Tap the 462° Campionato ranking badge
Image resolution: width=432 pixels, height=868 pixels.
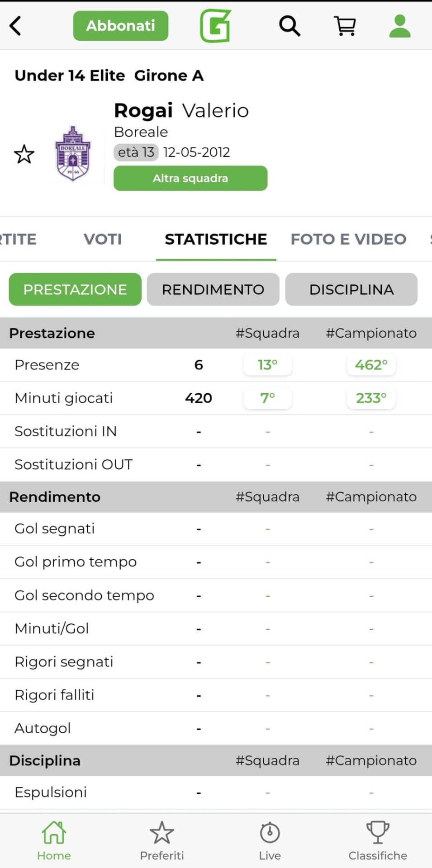click(x=371, y=365)
